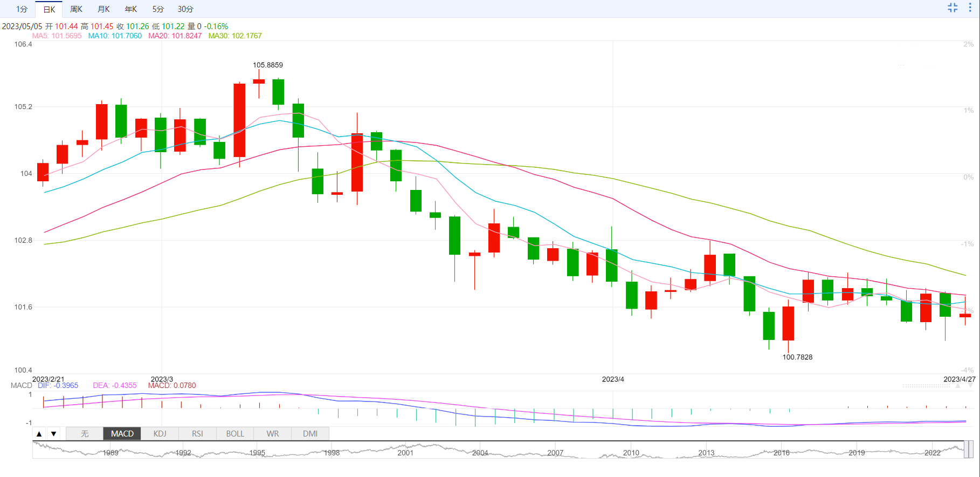Screen dimensions: 980x477
Task: Select the DMI indicator
Action: click(310, 434)
